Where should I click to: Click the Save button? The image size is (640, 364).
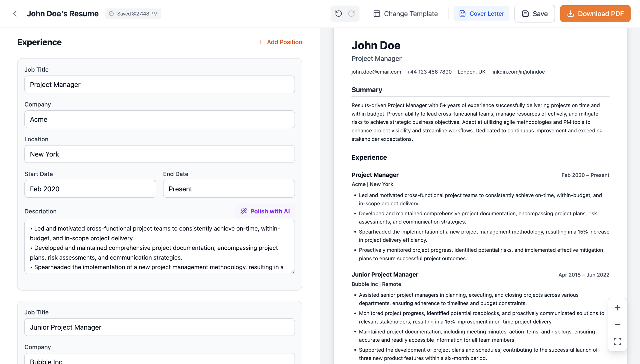(534, 13)
